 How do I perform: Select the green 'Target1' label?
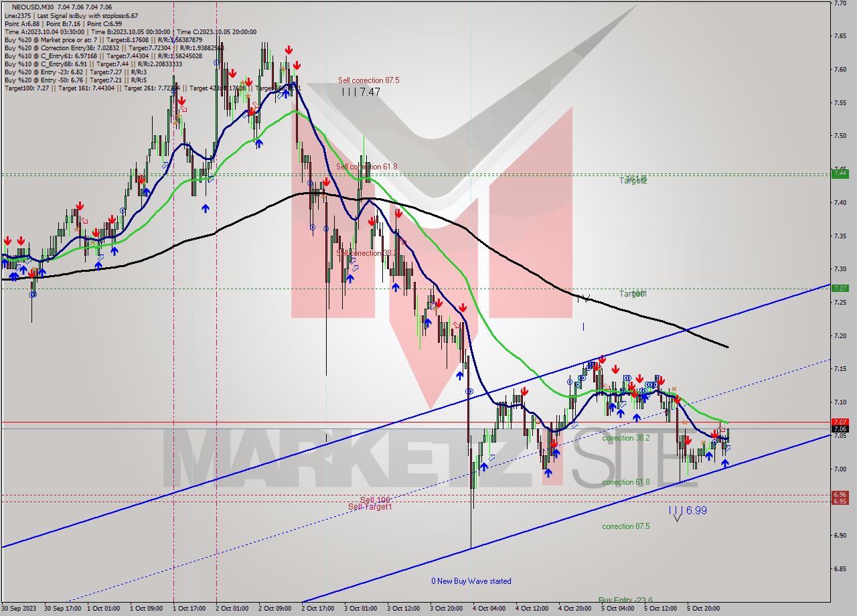click(633, 293)
